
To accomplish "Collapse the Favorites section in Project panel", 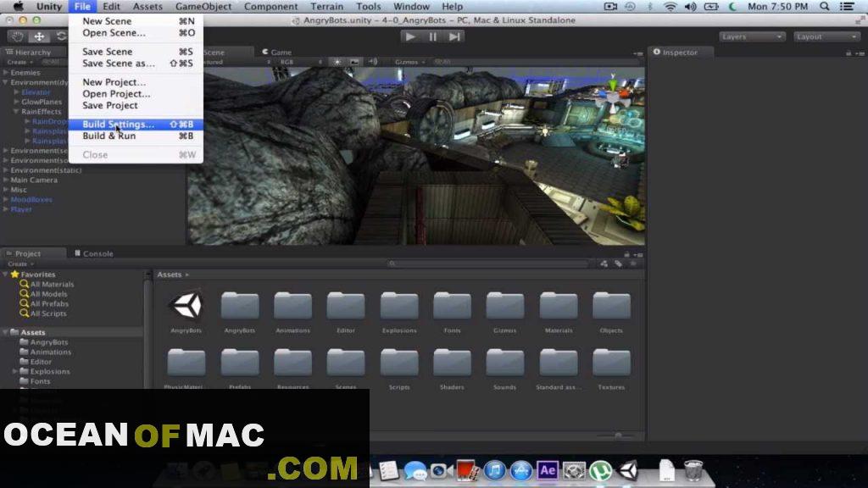I will tap(6, 274).
